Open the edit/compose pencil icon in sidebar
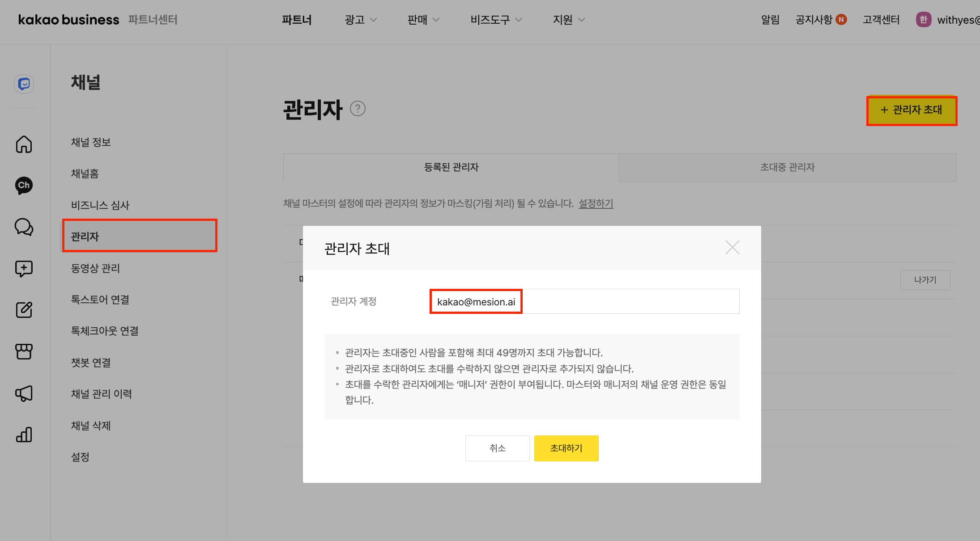 click(x=24, y=310)
